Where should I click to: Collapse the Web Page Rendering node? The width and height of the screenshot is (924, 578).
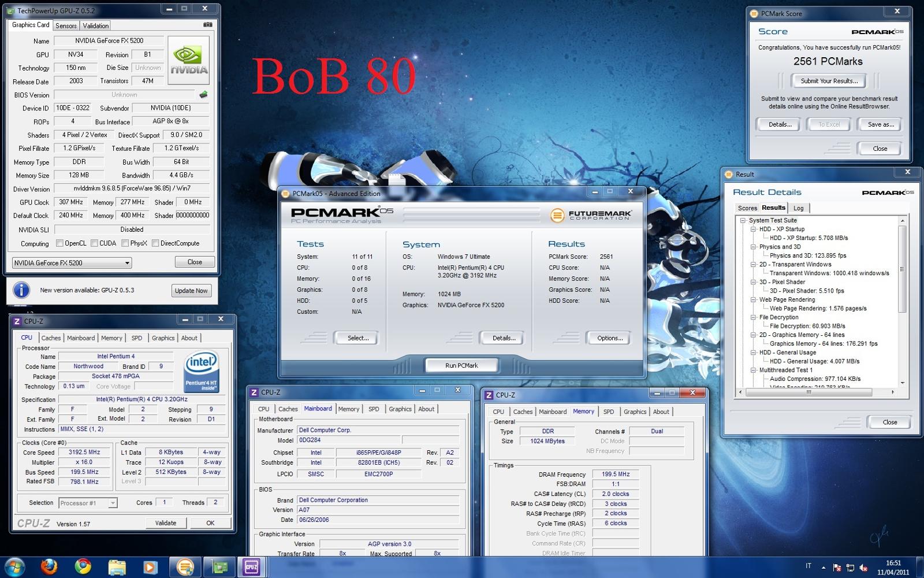coord(753,299)
